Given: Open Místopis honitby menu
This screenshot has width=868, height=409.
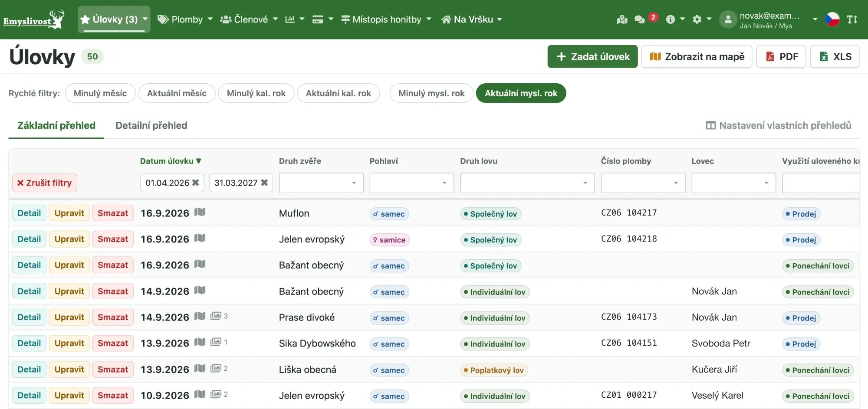Looking at the screenshot, I should click(386, 20).
